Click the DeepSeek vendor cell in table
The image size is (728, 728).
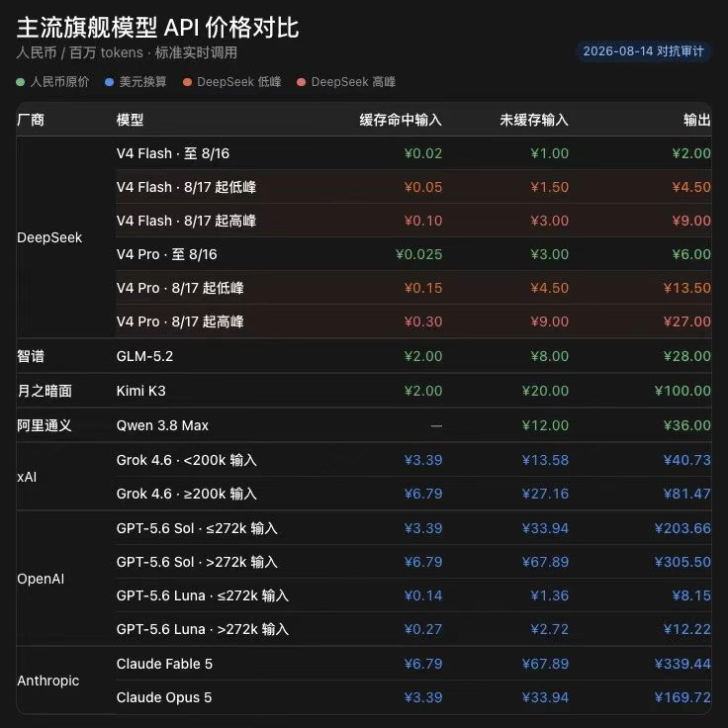coord(49,237)
